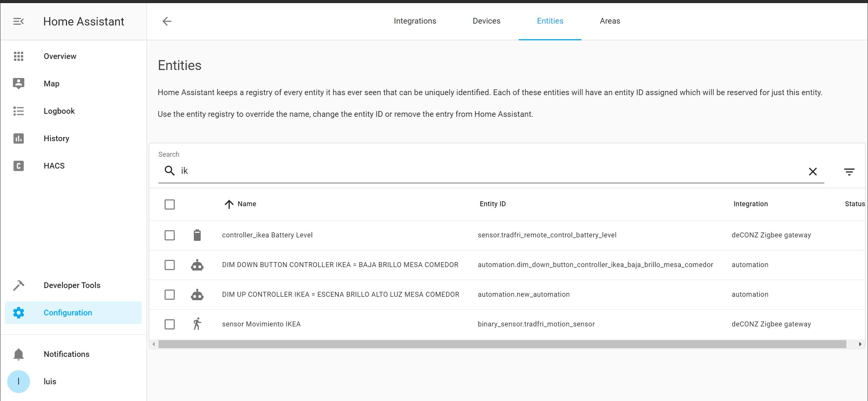Toggle the Name column sort arrow

(228, 204)
